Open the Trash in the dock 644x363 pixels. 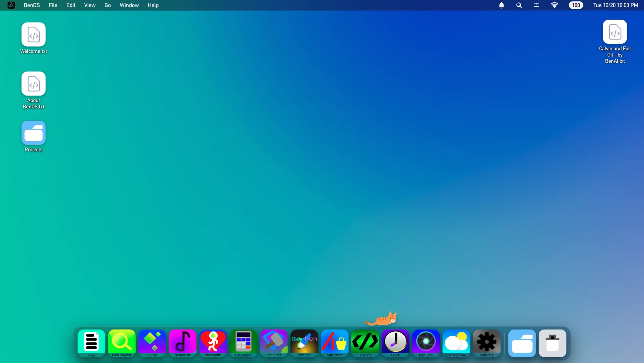coord(553,343)
